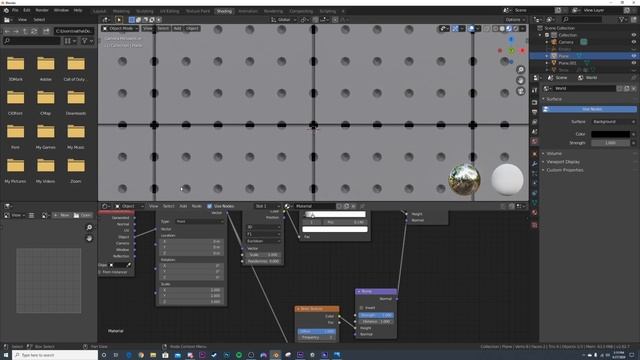Open the Global transform orientation dropdown
640x360 pixels.
tap(284, 20)
